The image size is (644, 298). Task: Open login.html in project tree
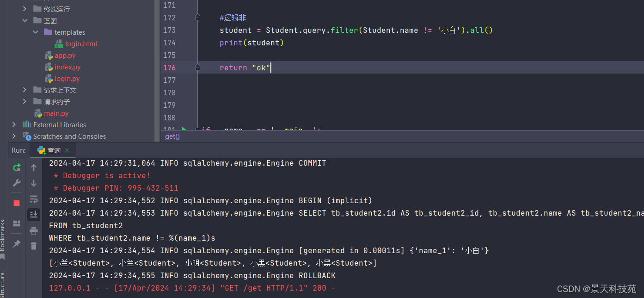(81, 44)
